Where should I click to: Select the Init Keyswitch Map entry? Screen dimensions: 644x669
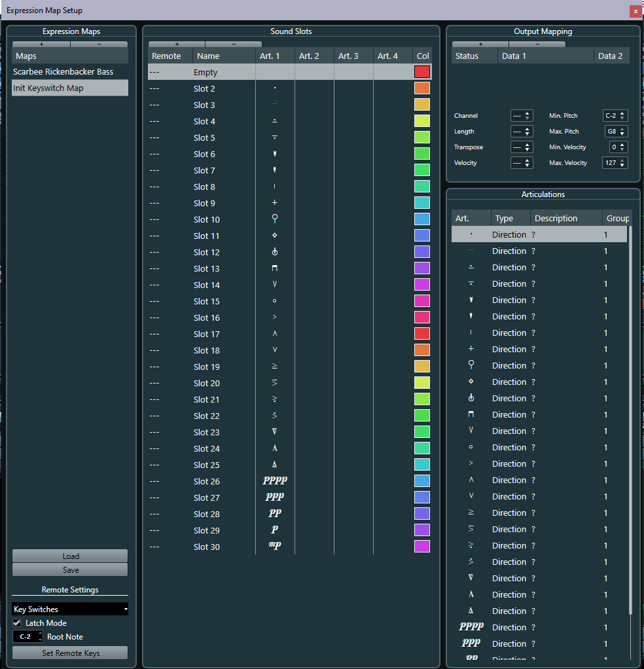(70, 88)
